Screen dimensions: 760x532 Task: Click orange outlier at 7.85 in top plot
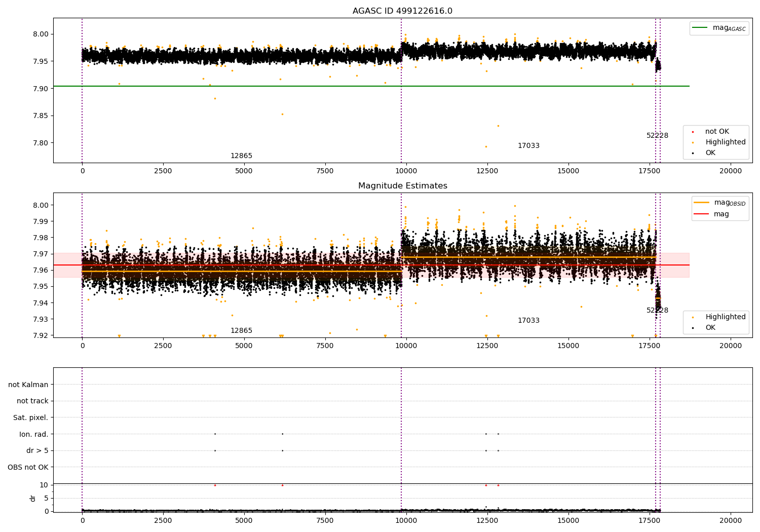[283, 114]
